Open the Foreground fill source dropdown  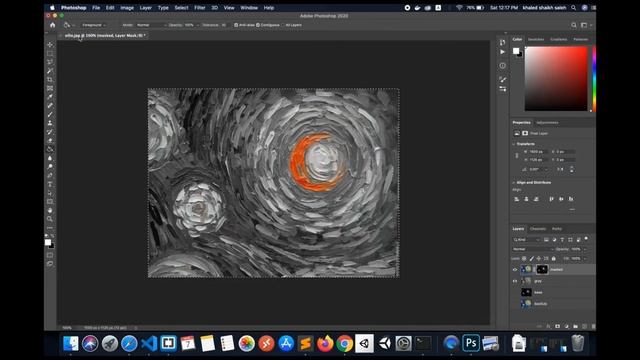pos(93,25)
